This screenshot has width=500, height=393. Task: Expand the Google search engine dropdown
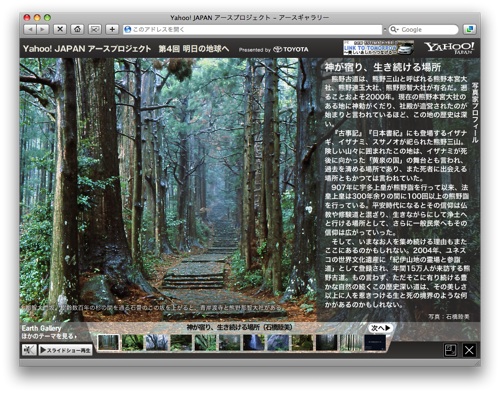[394, 30]
